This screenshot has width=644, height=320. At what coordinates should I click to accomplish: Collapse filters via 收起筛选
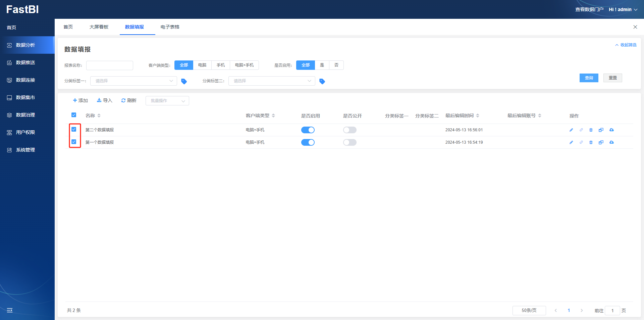626,45
